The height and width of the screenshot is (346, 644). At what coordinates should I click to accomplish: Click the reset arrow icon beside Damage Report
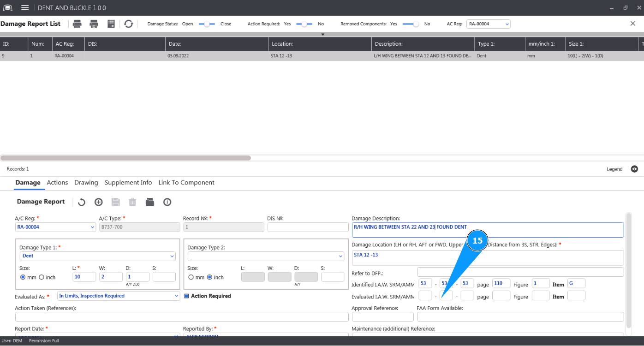click(x=82, y=202)
